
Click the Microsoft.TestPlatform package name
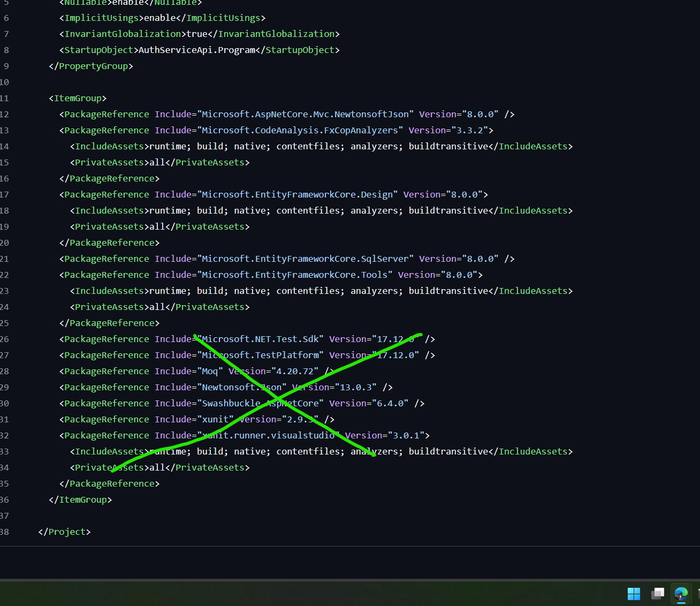pyautogui.click(x=261, y=355)
